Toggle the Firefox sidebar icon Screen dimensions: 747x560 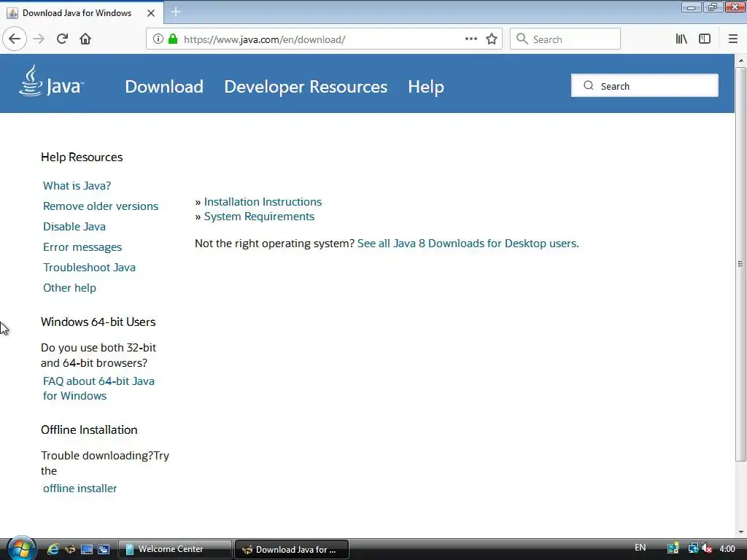tap(705, 39)
